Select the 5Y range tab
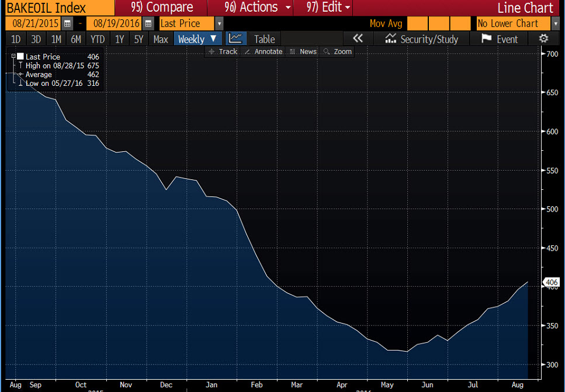565x392 pixels. coord(138,39)
